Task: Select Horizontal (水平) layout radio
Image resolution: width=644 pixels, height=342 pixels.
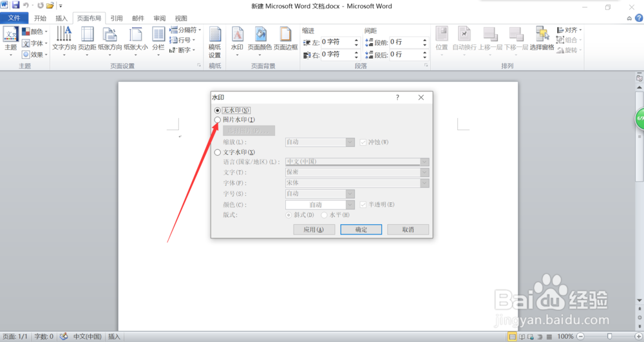Action: click(324, 214)
